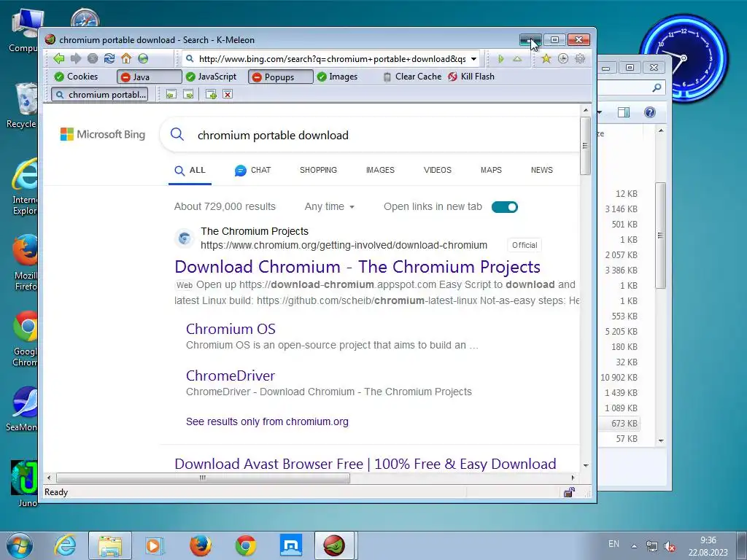The height and width of the screenshot is (560, 747).
Task: Open the Any time filter dropdown
Action: [x=330, y=206]
